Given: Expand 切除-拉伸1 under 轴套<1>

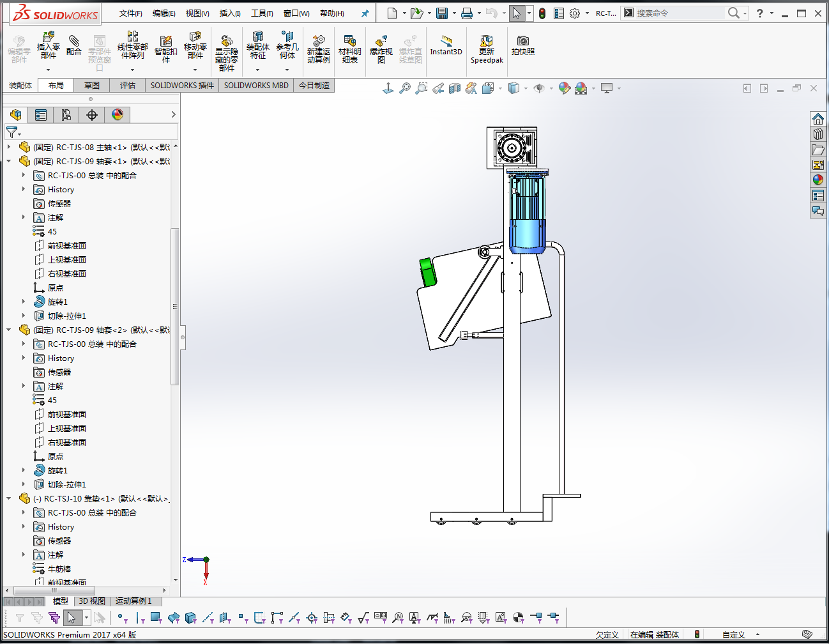Looking at the screenshot, I should pos(24,316).
